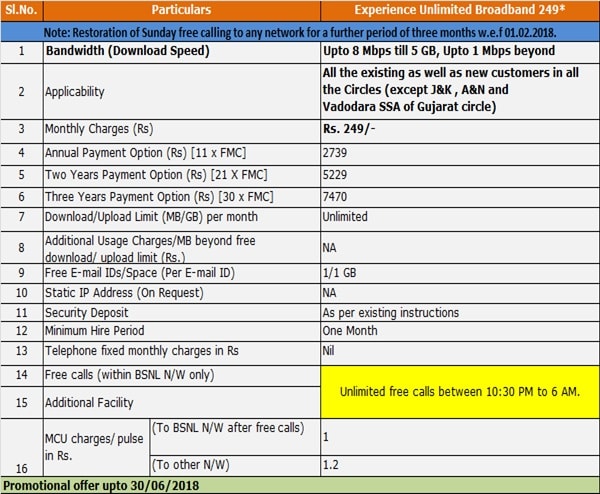The width and height of the screenshot is (600, 494).
Task: Select the '1.2' value cell
Action: coord(460,466)
